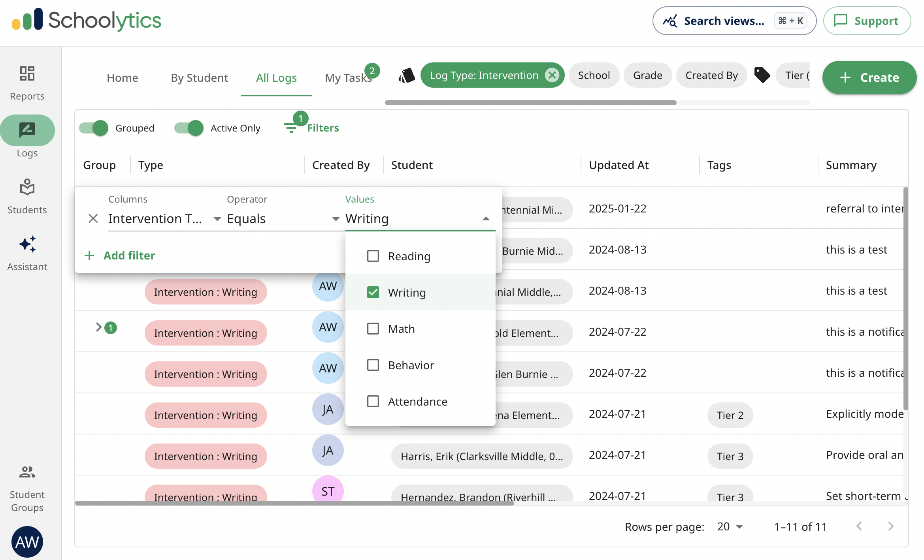Click the Explicitly mode summary cell
The width and height of the screenshot is (924, 560).
865,414
